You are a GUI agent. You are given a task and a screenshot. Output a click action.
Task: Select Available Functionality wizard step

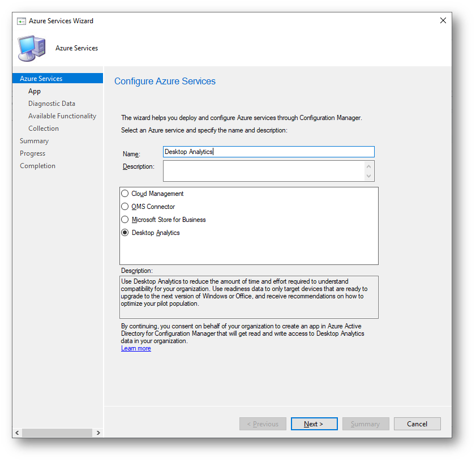(62, 116)
